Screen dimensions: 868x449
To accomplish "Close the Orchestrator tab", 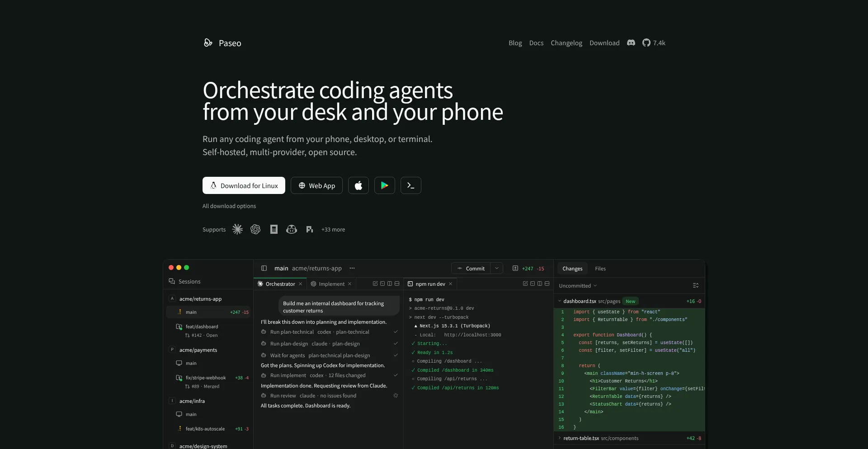I will tap(300, 284).
